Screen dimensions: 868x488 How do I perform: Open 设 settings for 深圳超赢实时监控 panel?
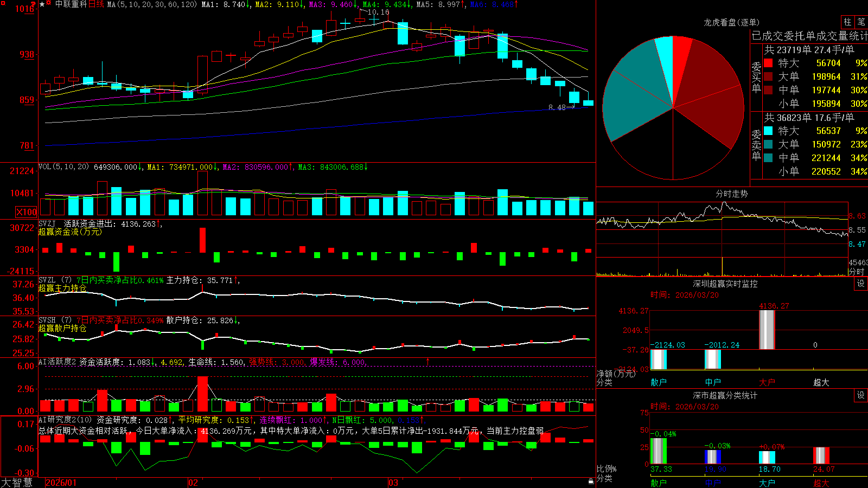pos(861,284)
